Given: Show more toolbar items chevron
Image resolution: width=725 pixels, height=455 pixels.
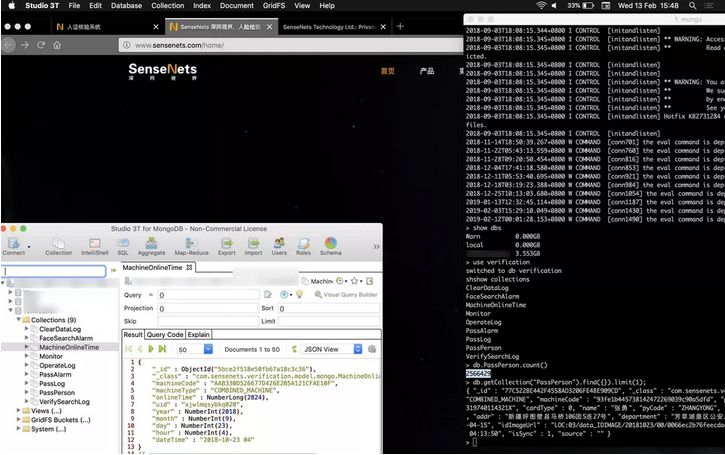Looking at the screenshot, I should (376, 246).
